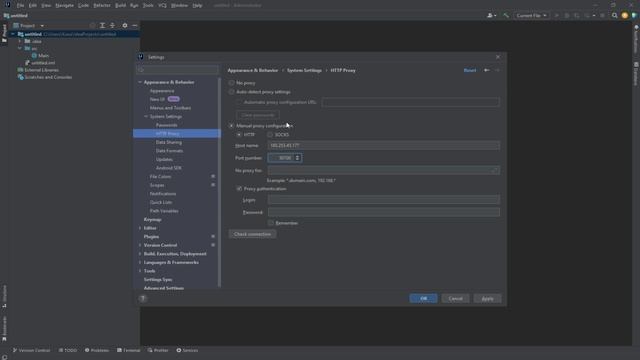This screenshot has width=640, height=360.
Task: Toggle the Remember password checkbox
Action: (x=271, y=223)
